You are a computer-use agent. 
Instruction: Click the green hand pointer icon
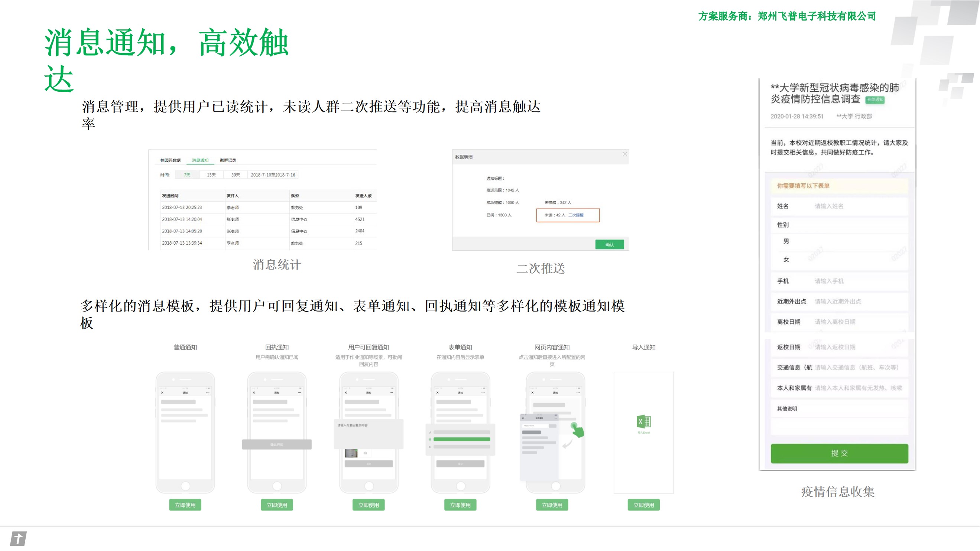tap(578, 430)
